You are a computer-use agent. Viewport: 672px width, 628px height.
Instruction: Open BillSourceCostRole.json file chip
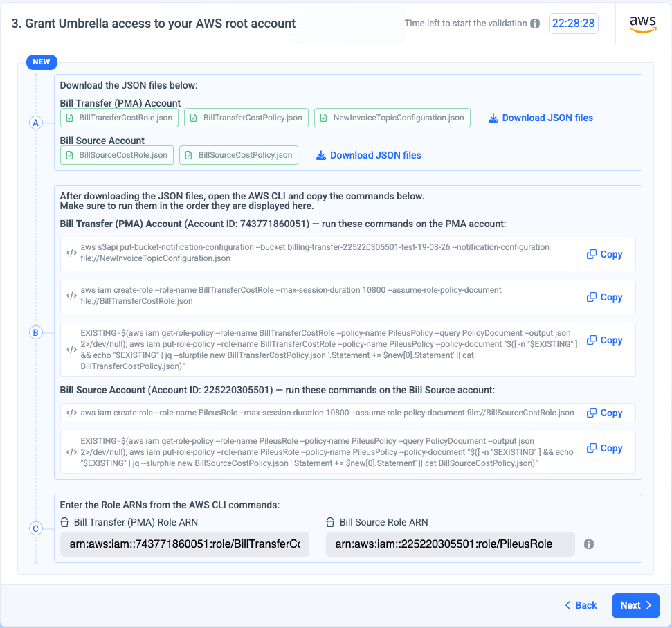point(117,155)
